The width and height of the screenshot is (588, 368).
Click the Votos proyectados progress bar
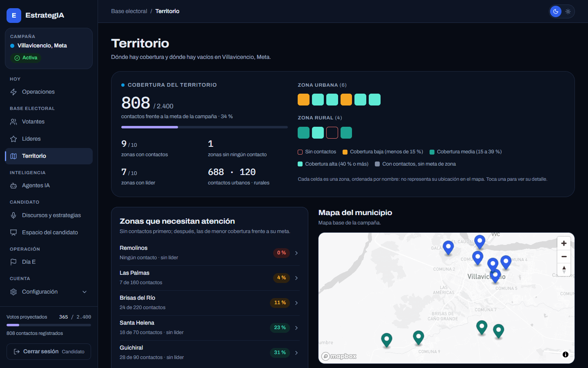click(49, 325)
